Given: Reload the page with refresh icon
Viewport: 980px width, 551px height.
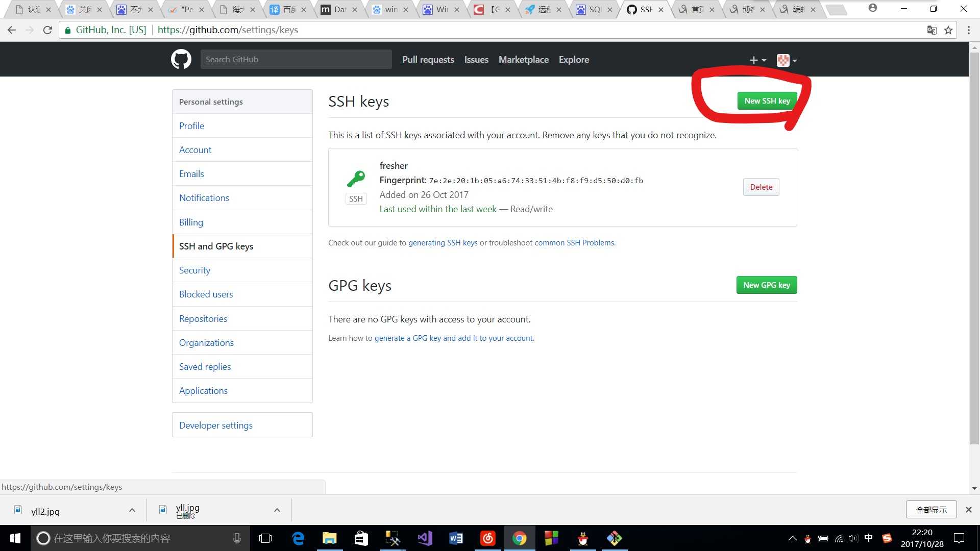Looking at the screenshot, I should click(47, 30).
